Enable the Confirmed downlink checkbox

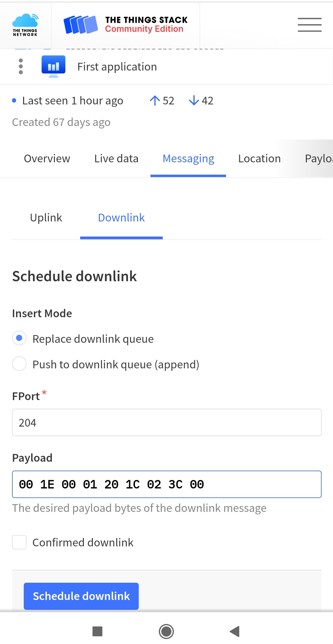[19, 542]
